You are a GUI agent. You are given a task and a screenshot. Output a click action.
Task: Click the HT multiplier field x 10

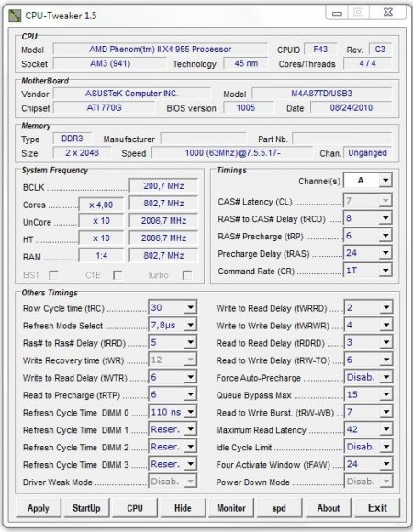click(x=101, y=238)
